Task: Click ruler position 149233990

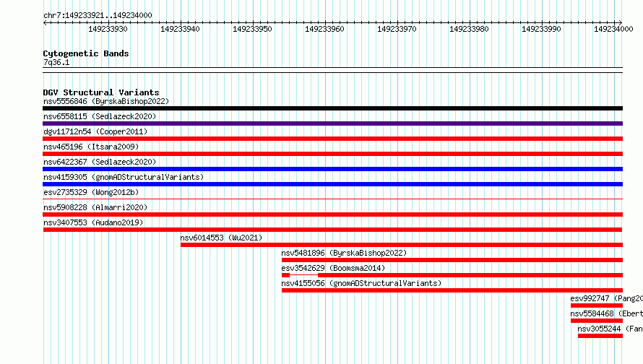Action: [x=541, y=29]
